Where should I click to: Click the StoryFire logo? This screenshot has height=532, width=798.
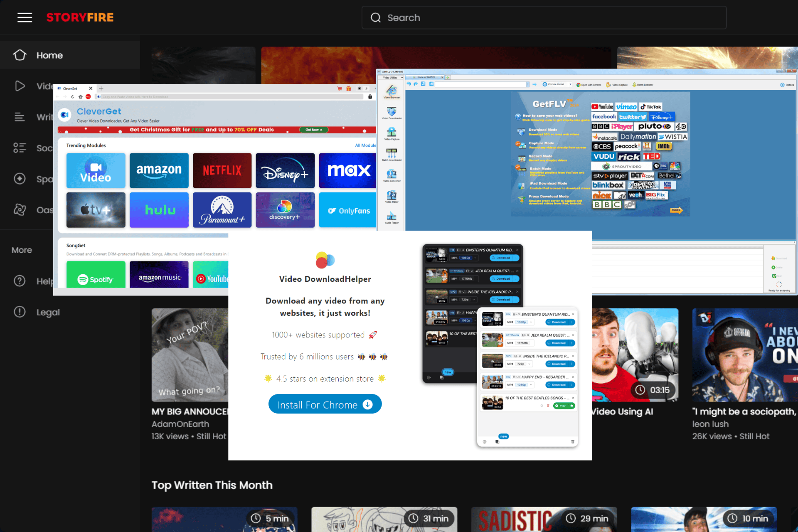(x=80, y=17)
